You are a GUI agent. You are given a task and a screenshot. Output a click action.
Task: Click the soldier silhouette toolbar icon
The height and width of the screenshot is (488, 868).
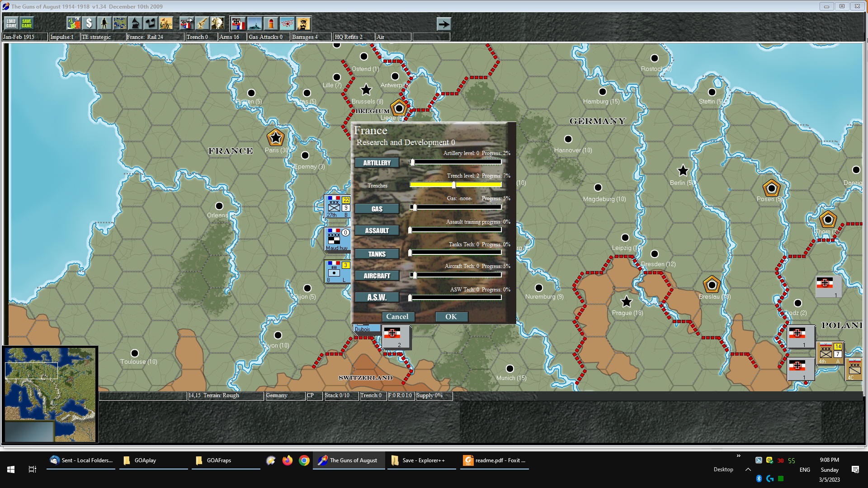[x=104, y=23]
